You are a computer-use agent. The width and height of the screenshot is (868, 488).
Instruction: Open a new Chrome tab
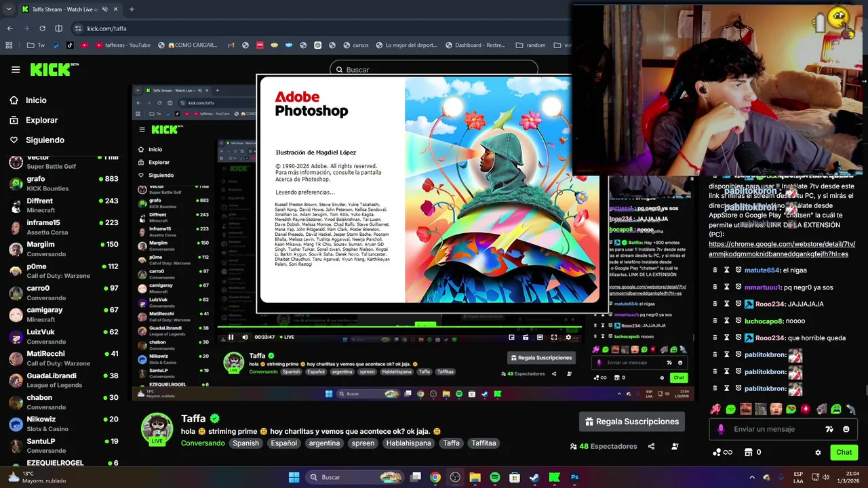(x=132, y=9)
